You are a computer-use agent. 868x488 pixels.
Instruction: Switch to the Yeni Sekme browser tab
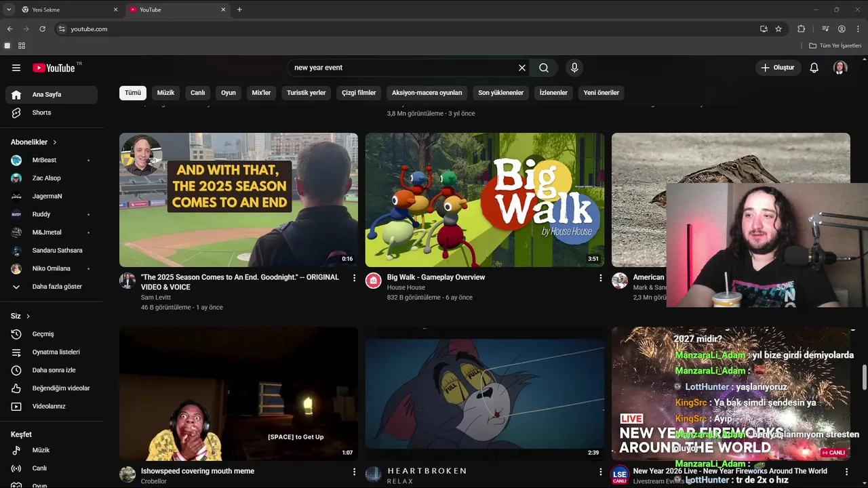(x=70, y=9)
